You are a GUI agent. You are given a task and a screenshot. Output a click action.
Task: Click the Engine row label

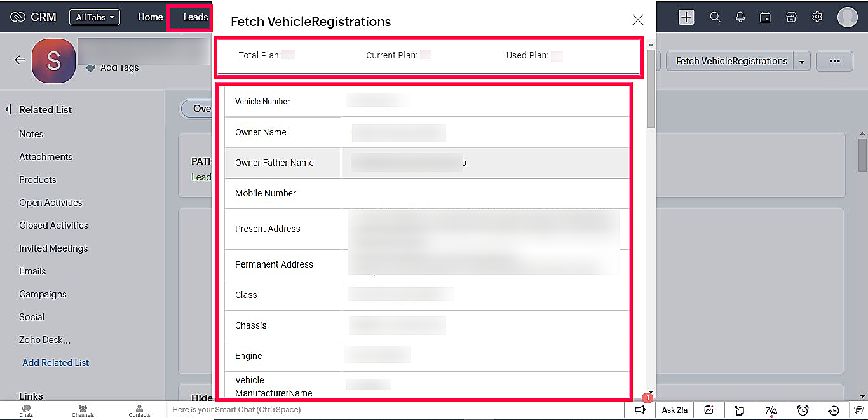(x=248, y=356)
